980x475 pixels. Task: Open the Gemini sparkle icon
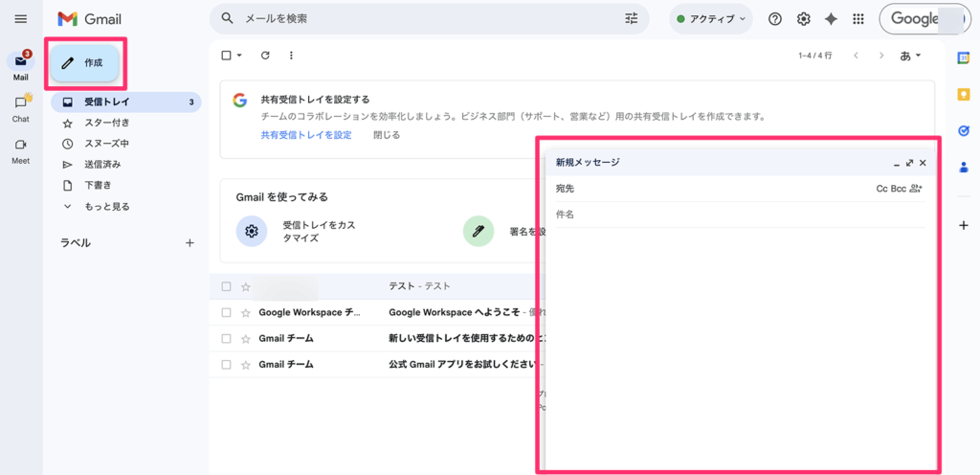(x=831, y=19)
